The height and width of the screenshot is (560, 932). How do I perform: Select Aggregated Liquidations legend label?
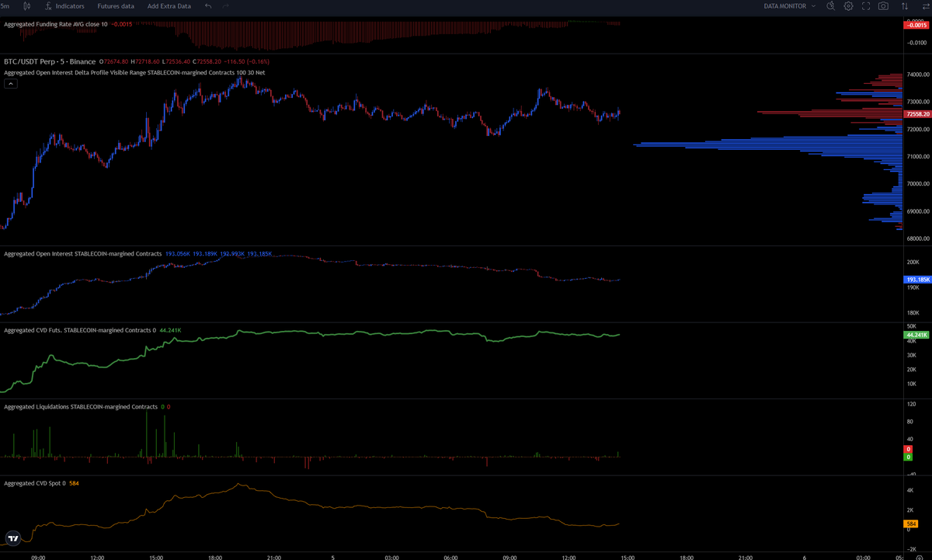point(81,406)
